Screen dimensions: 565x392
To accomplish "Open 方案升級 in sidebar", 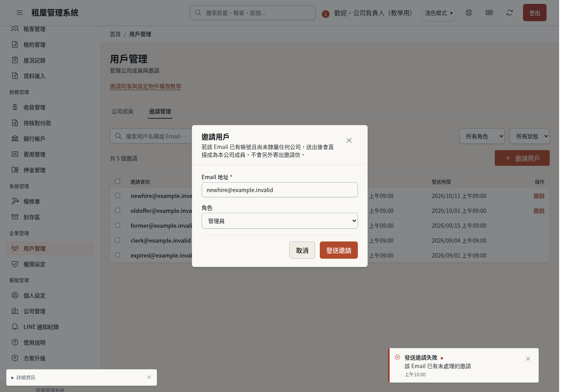I will click(x=50, y=358).
